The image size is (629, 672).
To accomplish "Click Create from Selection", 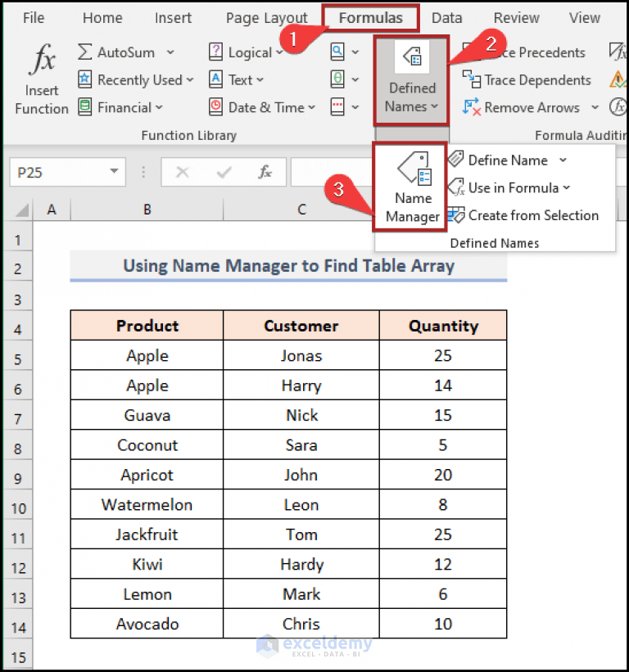I will tap(533, 215).
